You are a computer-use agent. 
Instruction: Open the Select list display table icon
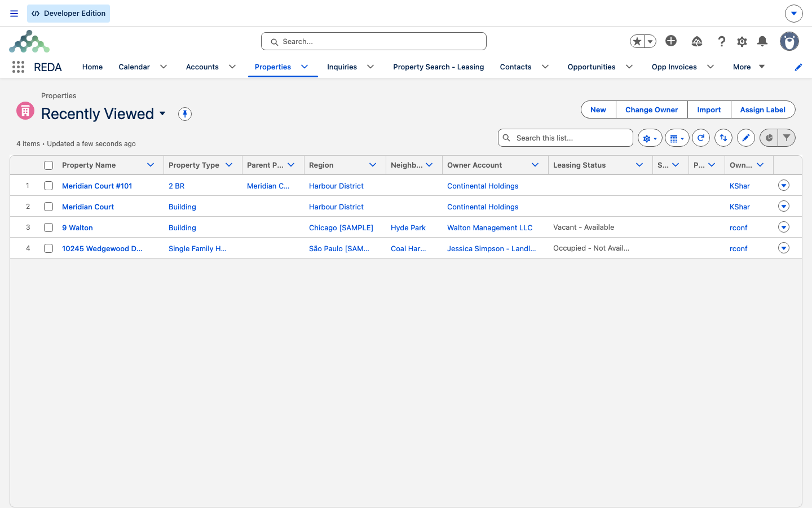point(677,138)
